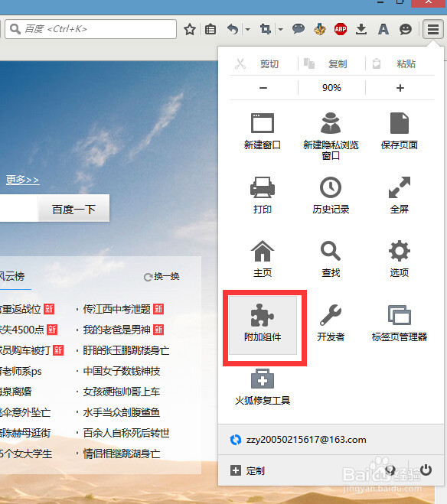Decrease zoom with the minus button
This screenshot has width=447, height=504.
tap(263, 88)
